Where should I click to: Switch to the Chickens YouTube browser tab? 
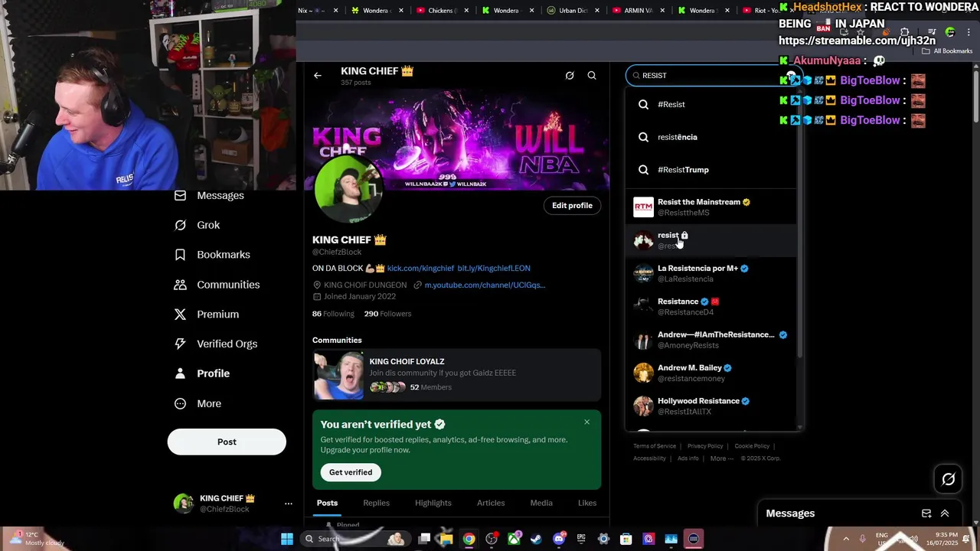click(440, 11)
